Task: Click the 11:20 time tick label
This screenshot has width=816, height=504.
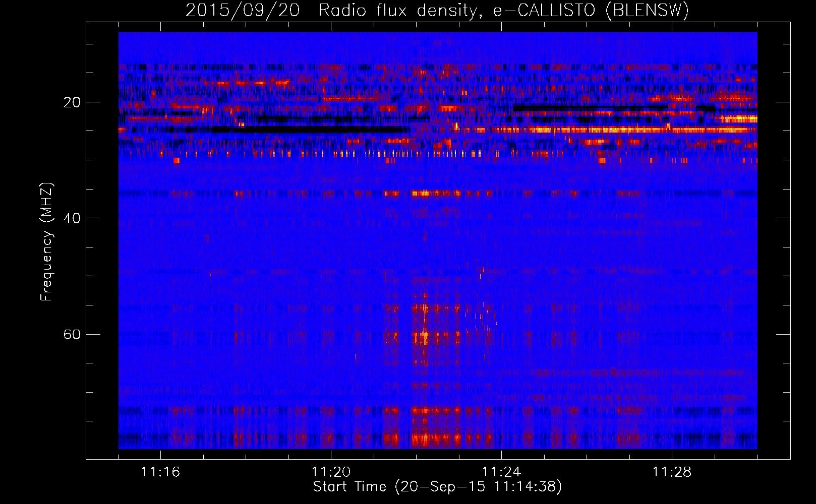Action: [331, 472]
